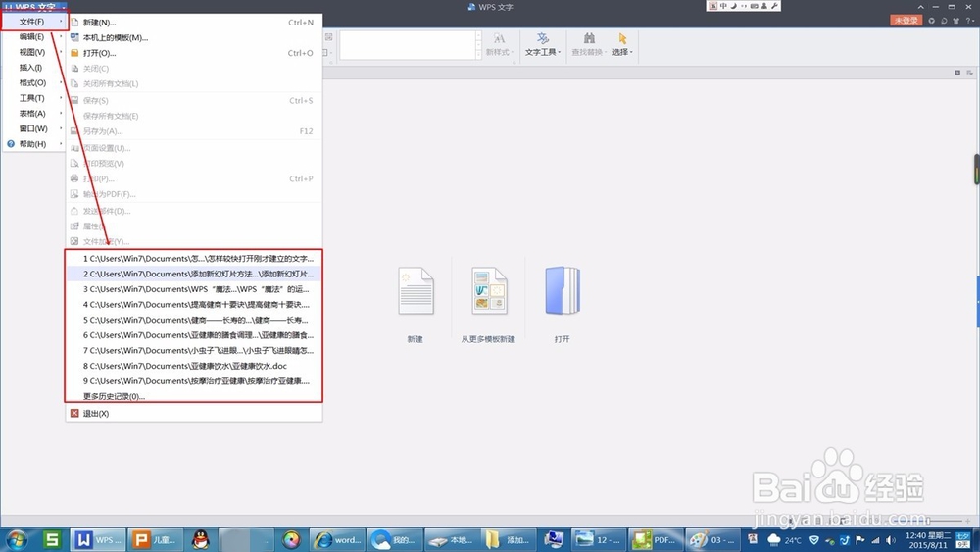Open 更多历史记录(0)... entry

pyautogui.click(x=194, y=396)
